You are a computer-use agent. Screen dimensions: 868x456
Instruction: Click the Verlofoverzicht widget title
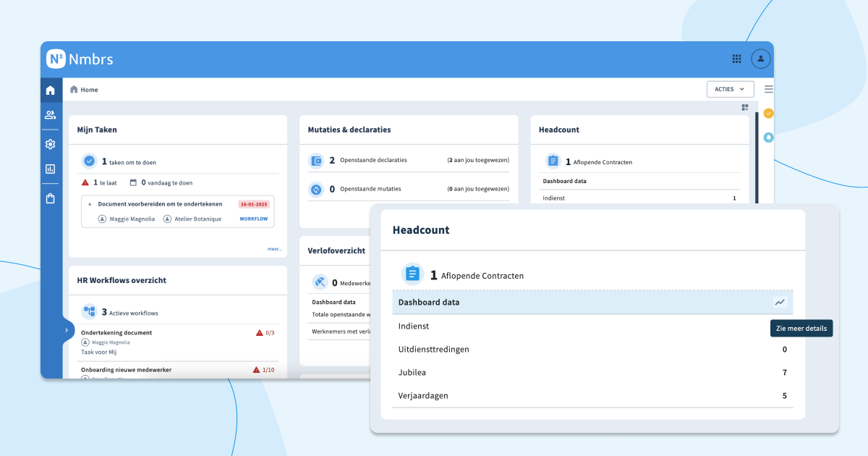[336, 251]
